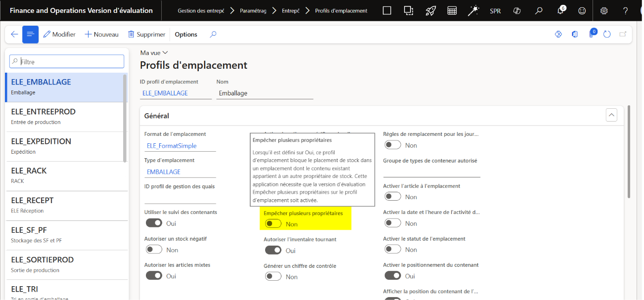Image resolution: width=644 pixels, height=300 pixels.
Task: Toggle the list pane view icon
Action: (x=30, y=35)
